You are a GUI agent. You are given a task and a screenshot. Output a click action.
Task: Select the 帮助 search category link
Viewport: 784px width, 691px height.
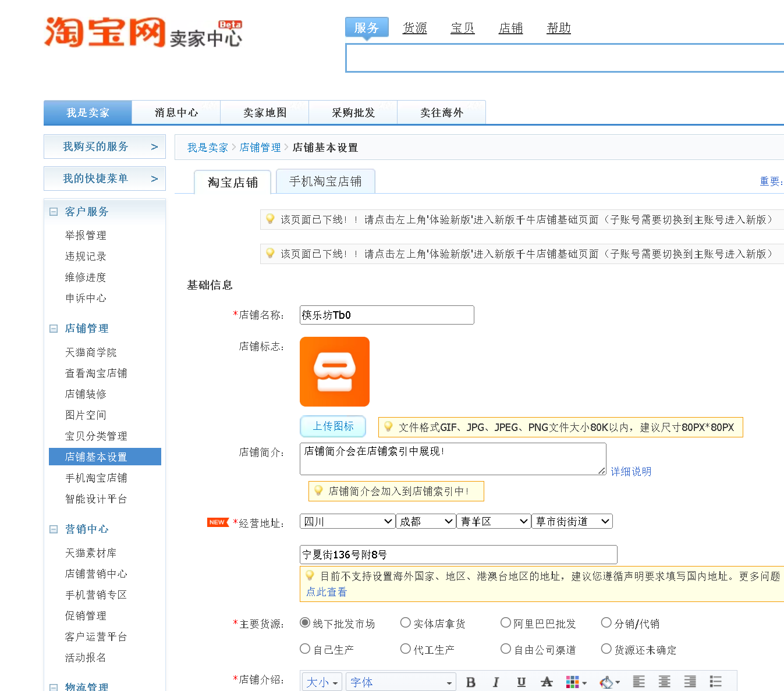559,28
